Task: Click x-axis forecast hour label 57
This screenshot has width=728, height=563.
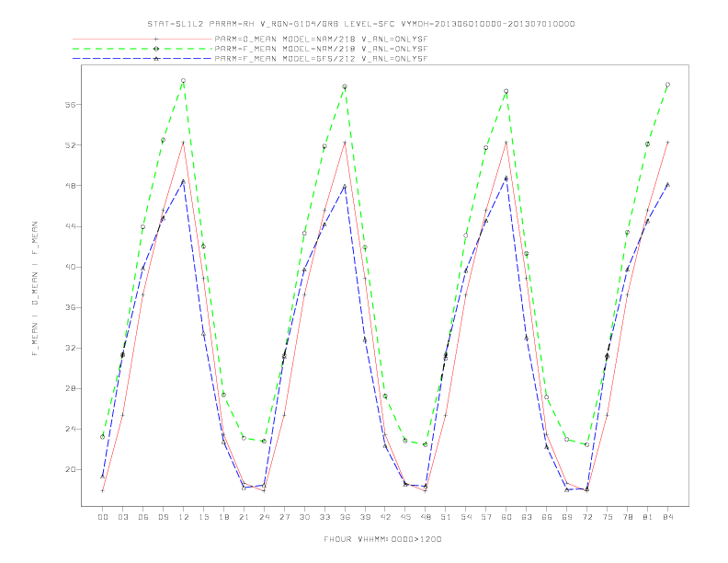Action: (x=486, y=517)
